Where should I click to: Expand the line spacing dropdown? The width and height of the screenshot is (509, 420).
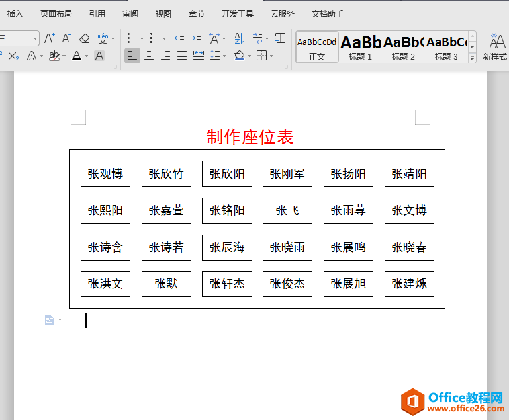coord(225,56)
